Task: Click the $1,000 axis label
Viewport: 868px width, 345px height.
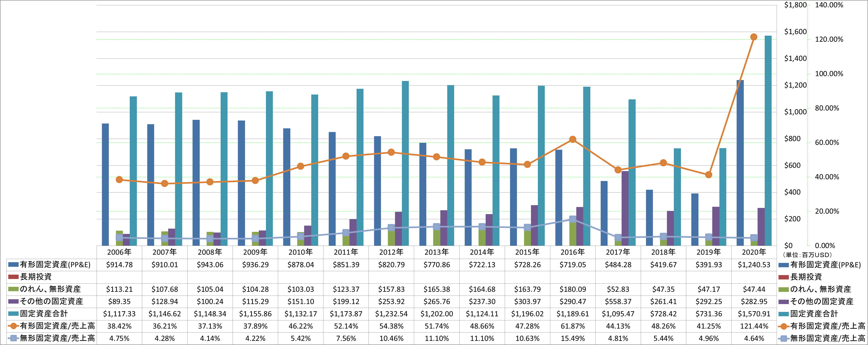Action: (x=795, y=112)
